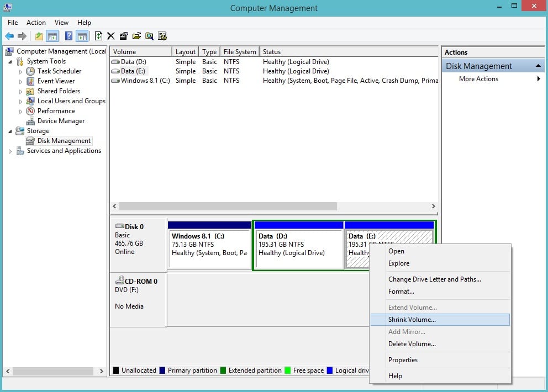Viewport: 548px width, 392px height.
Task: Select Windows 8.1 (C:) partition block
Action: click(x=209, y=245)
